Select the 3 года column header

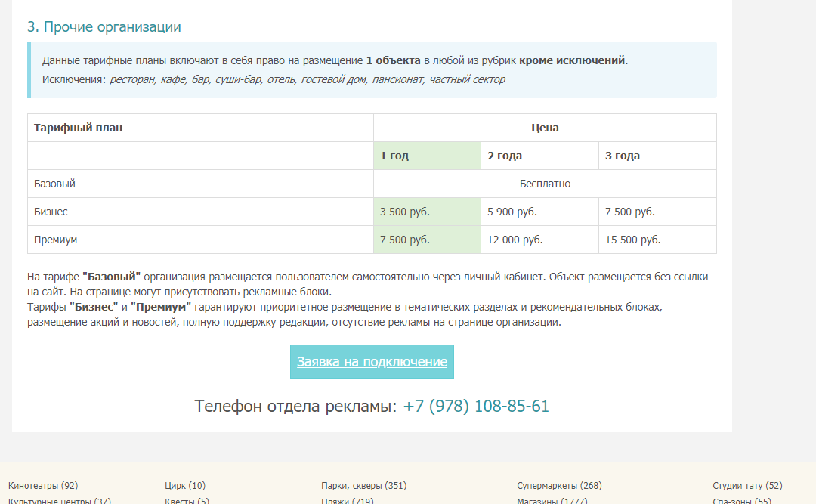tap(657, 156)
